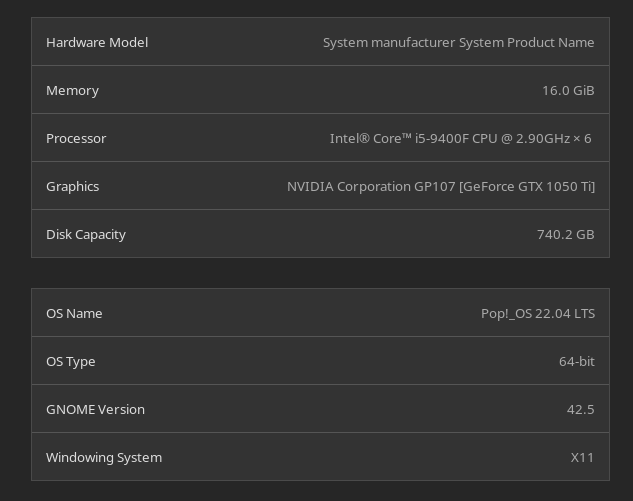The image size is (633, 501).
Task: Click the Disk Capacity label
Action: (x=86, y=234)
